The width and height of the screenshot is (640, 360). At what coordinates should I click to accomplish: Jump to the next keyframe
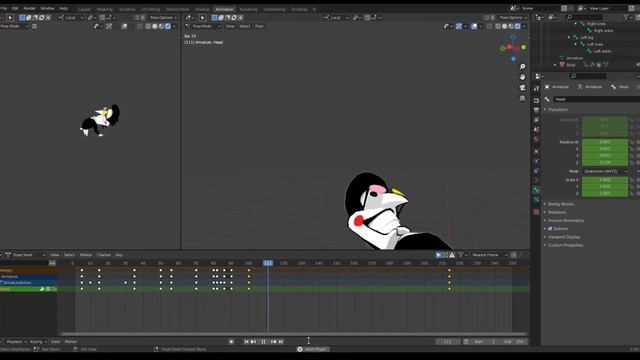point(273,342)
